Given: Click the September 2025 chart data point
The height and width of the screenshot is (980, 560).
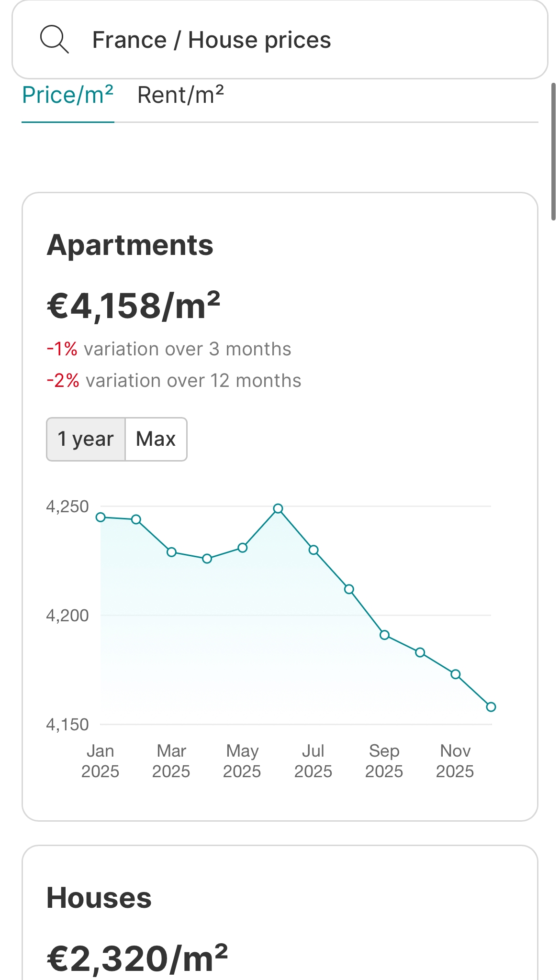Looking at the screenshot, I should pyautogui.click(x=384, y=635).
